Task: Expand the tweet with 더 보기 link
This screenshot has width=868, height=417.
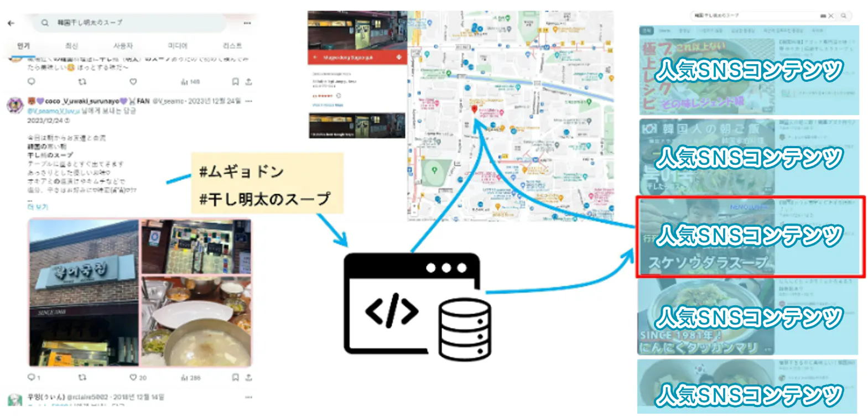Action: coord(38,207)
